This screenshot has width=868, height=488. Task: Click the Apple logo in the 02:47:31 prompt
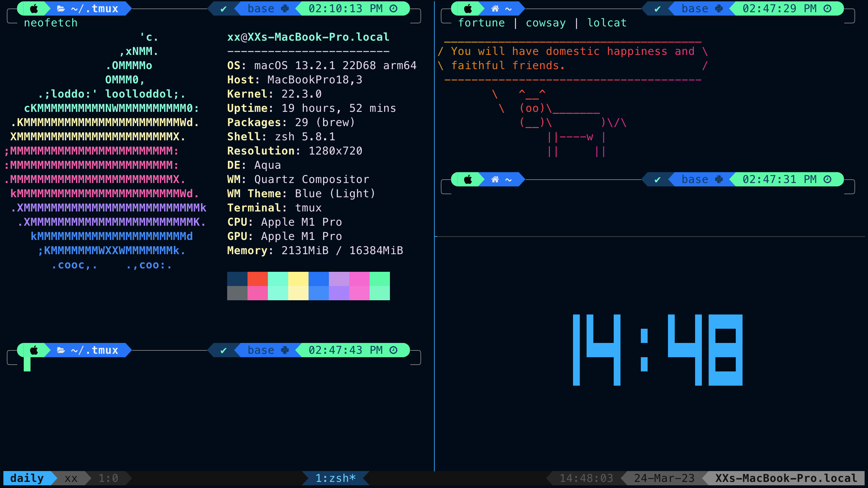point(468,179)
